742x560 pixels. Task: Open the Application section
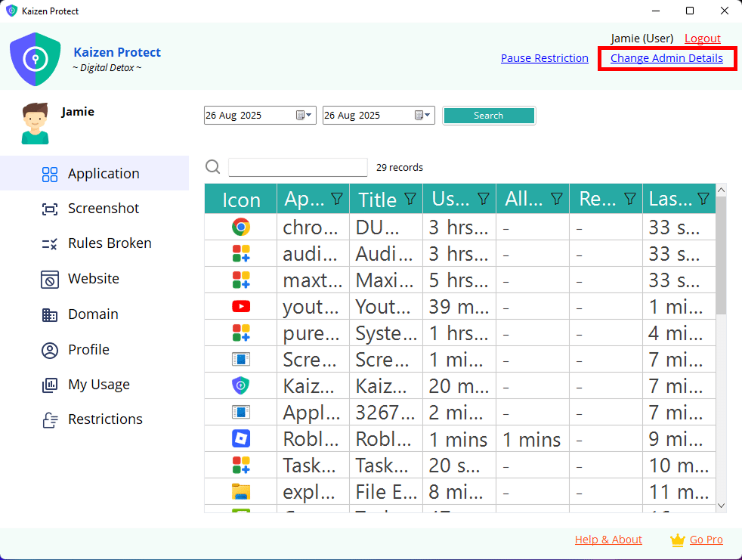click(94, 174)
